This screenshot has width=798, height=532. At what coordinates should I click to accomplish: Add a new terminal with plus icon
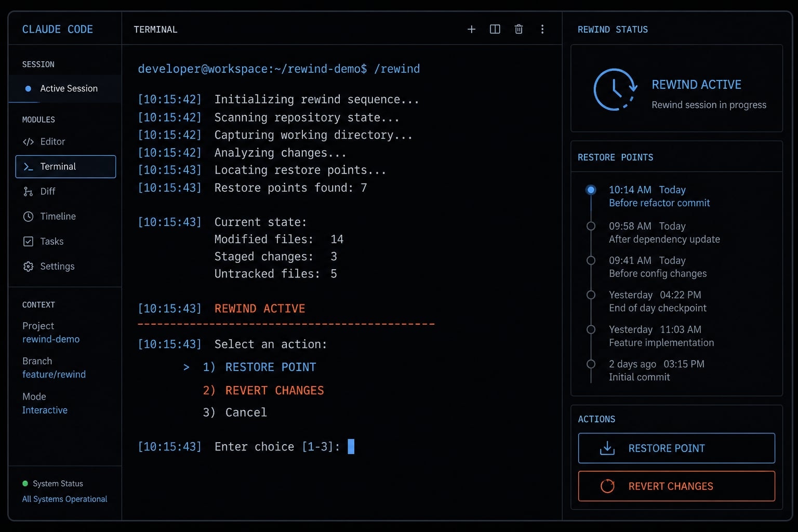pos(471,29)
